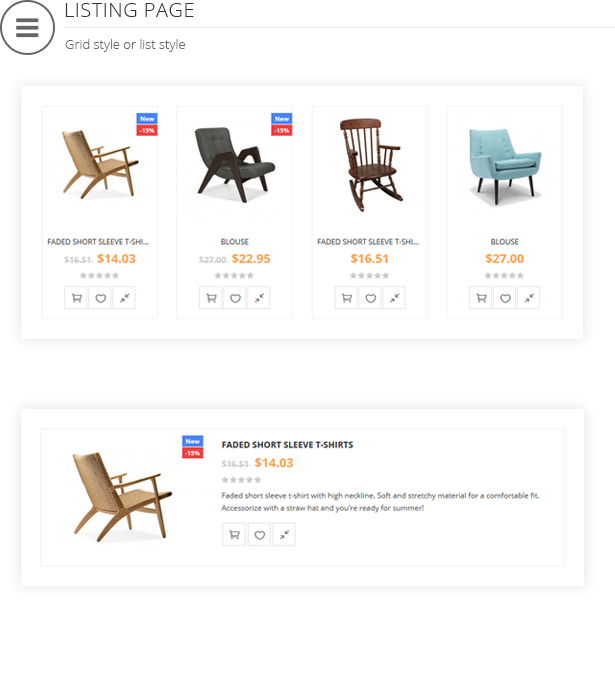Open the FADED SHORT SLEEVE T-SHIRTS list title
The height and width of the screenshot is (687, 615).
click(287, 445)
